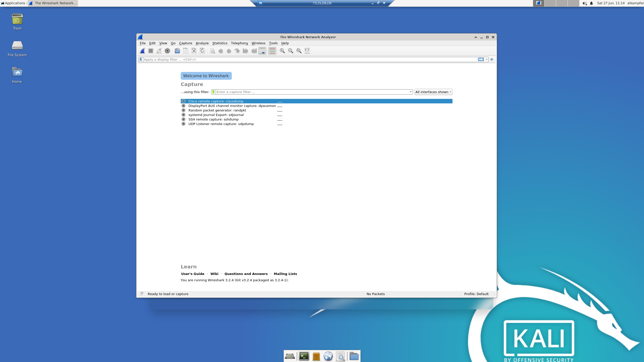Viewport: 644px width, 362px height.
Task: Apply display filter arrow button
Action: (481, 60)
